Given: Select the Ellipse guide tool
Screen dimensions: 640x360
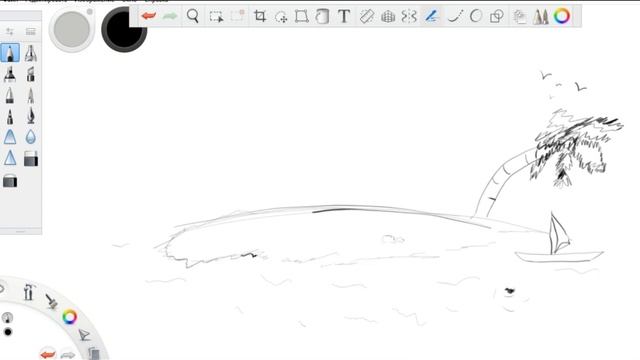Looking at the screenshot, I should click(x=476, y=16).
